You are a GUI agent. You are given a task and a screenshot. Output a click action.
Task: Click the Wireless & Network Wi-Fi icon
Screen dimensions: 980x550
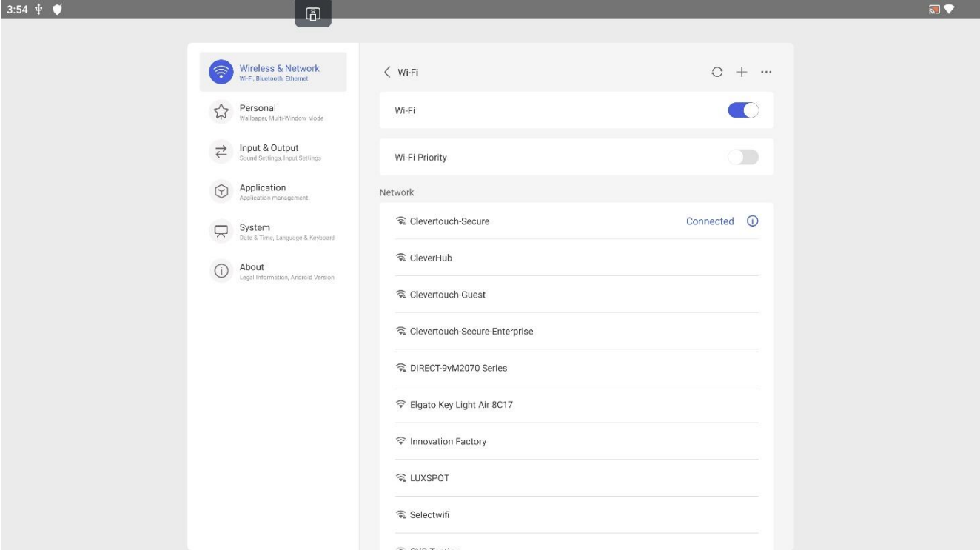[x=221, y=72]
